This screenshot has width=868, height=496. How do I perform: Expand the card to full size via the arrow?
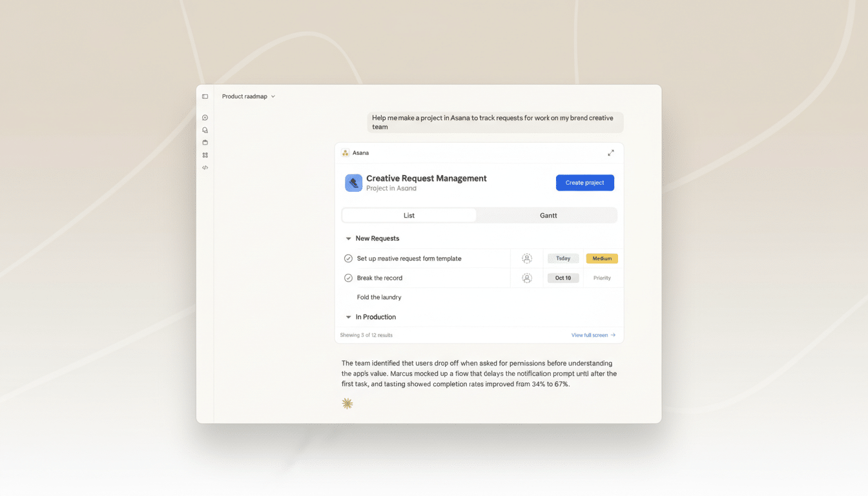click(611, 152)
